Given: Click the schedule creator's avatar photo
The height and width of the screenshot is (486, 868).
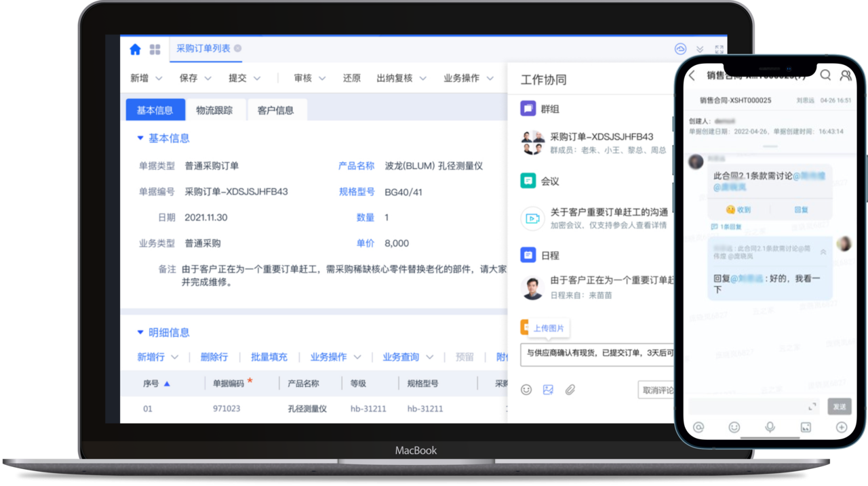Looking at the screenshot, I should pyautogui.click(x=532, y=287).
